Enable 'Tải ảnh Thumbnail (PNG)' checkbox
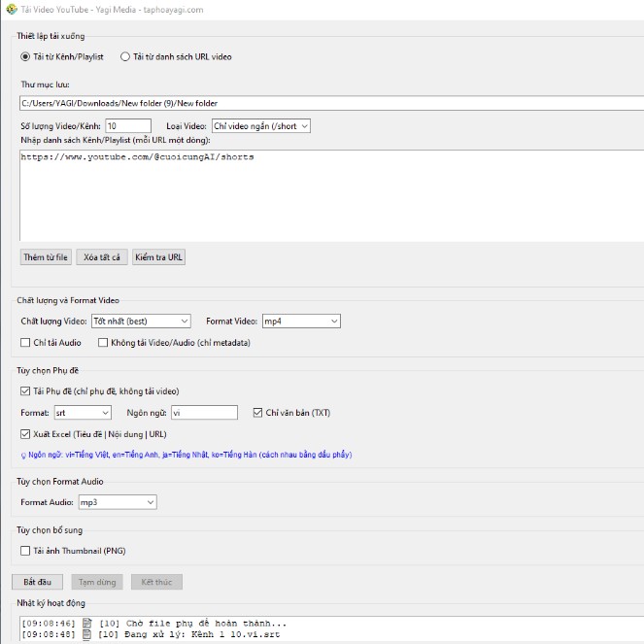644x644 pixels. 26,551
